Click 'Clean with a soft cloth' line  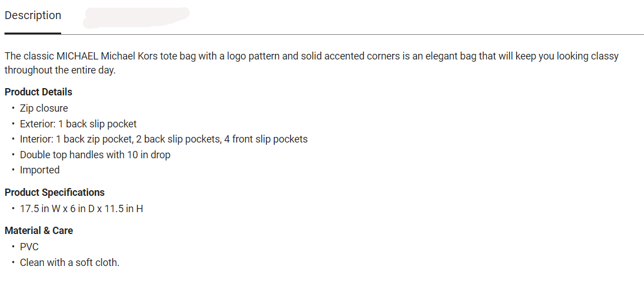pyautogui.click(x=70, y=263)
